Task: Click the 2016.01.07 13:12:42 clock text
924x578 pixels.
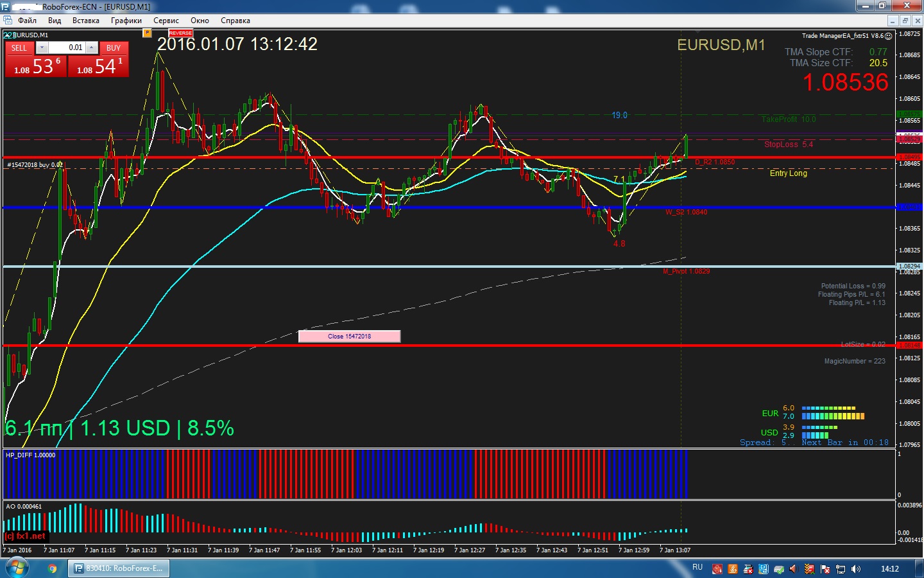Action: tap(237, 44)
